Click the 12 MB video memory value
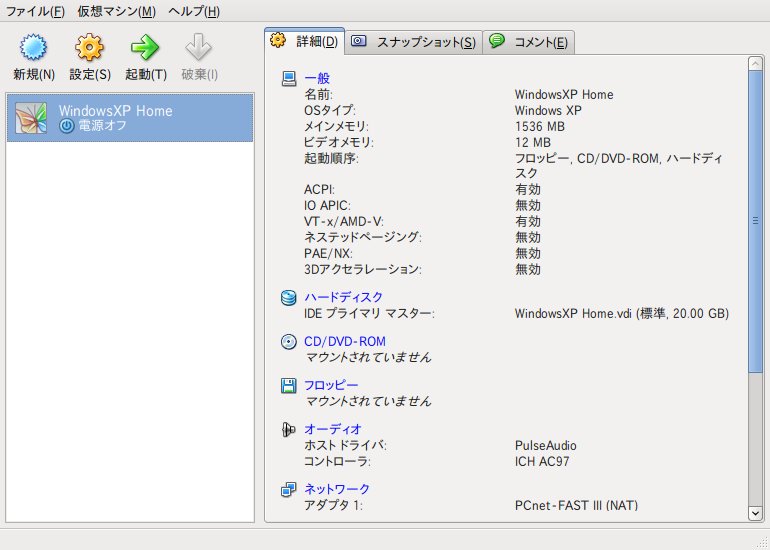Screen dimensions: 770x550 pos(533,143)
